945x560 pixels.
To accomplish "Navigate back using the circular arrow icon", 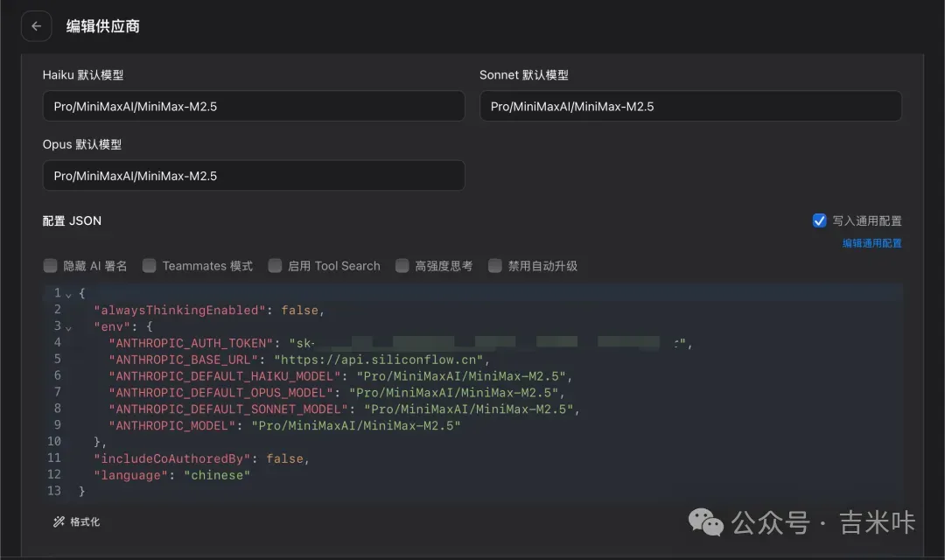I will tap(36, 26).
